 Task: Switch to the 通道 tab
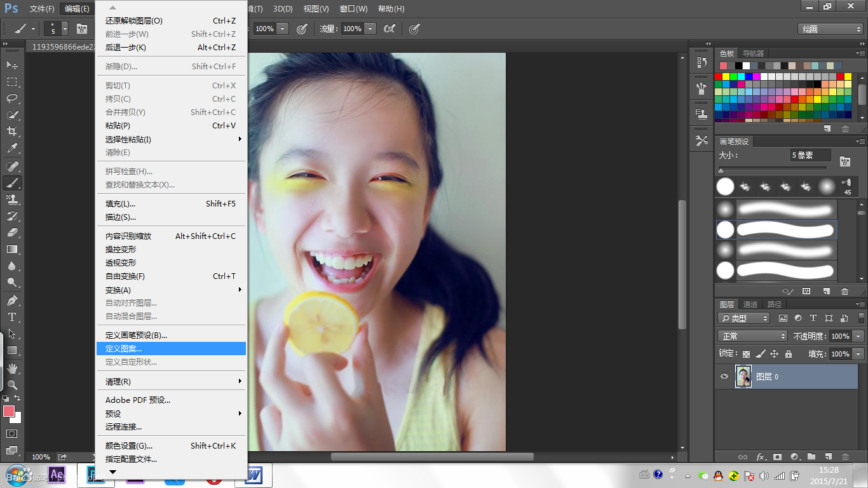750,304
